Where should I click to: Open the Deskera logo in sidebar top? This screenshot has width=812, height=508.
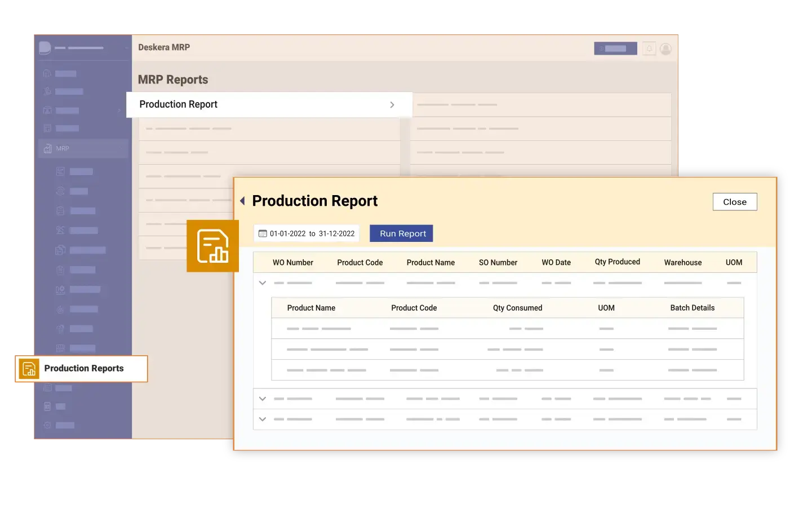click(x=46, y=47)
